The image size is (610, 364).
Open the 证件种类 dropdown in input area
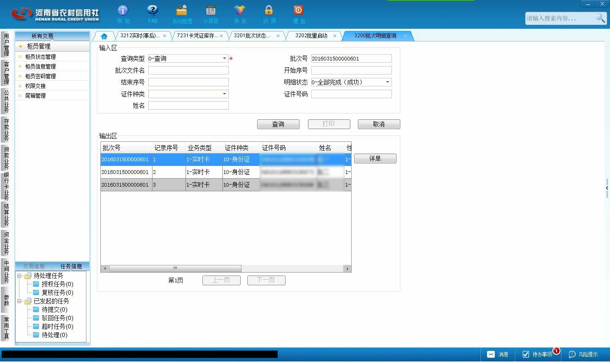(225, 94)
